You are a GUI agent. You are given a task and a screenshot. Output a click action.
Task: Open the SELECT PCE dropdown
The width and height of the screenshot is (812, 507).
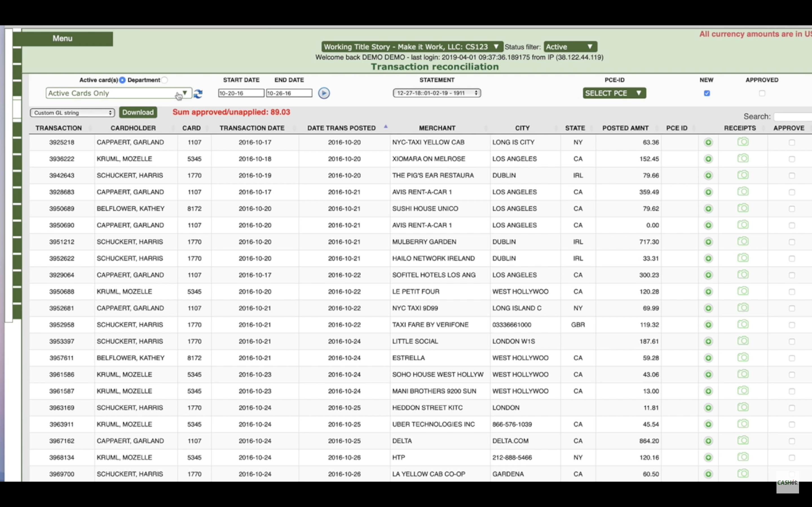(x=614, y=93)
